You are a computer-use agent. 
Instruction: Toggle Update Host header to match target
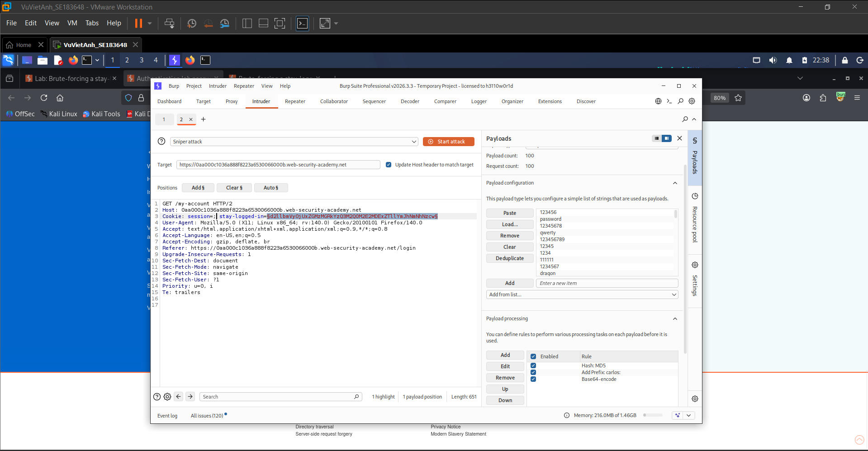(x=389, y=165)
